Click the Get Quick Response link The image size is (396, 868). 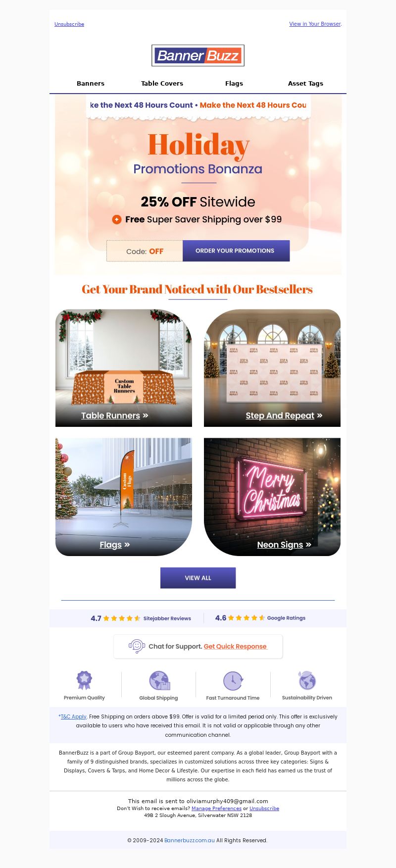click(235, 646)
